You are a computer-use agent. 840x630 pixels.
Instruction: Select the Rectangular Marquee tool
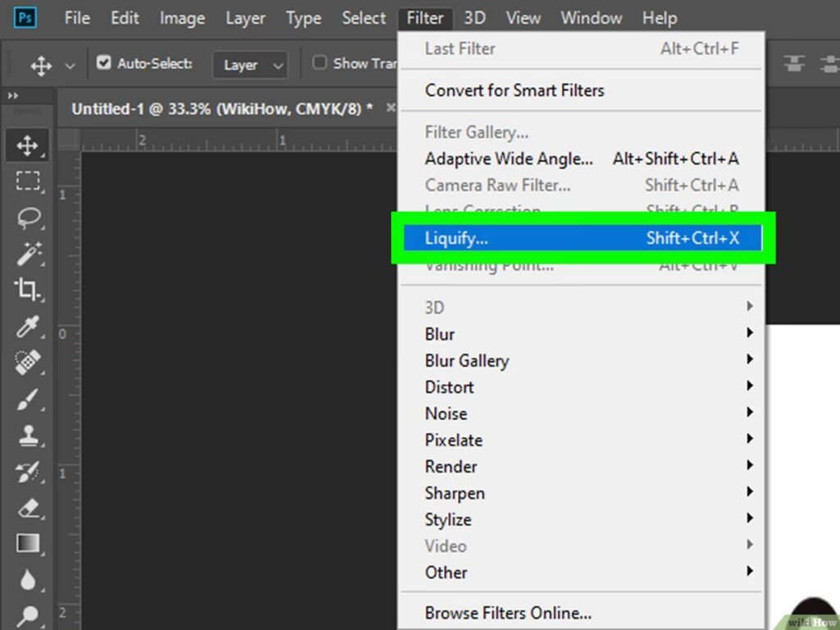coord(28,181)
